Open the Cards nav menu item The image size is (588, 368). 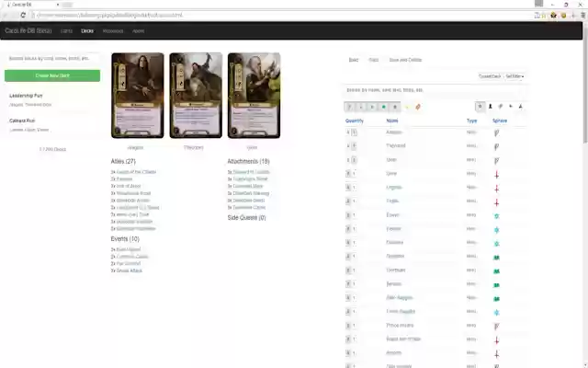coord(66,31)
